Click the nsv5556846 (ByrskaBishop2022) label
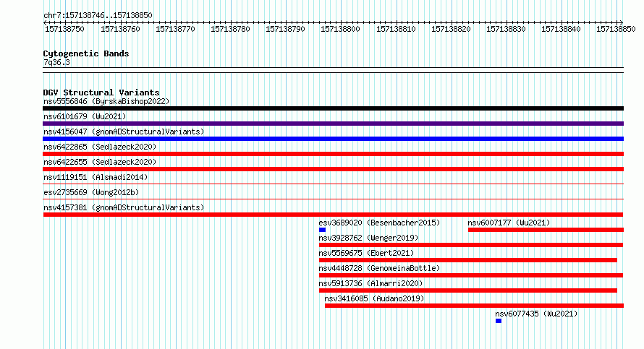This screenshot has width=644, height=349. 106,101
